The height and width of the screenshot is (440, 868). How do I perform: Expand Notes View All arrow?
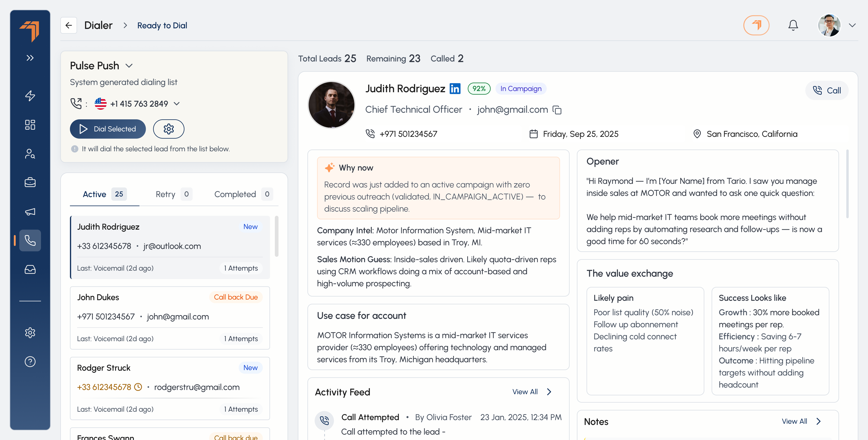[x=818, y=422]
